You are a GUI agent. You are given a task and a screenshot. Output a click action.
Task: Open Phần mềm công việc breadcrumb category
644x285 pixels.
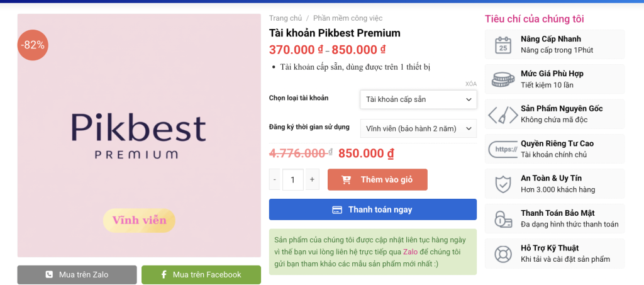tap(348, 18)
